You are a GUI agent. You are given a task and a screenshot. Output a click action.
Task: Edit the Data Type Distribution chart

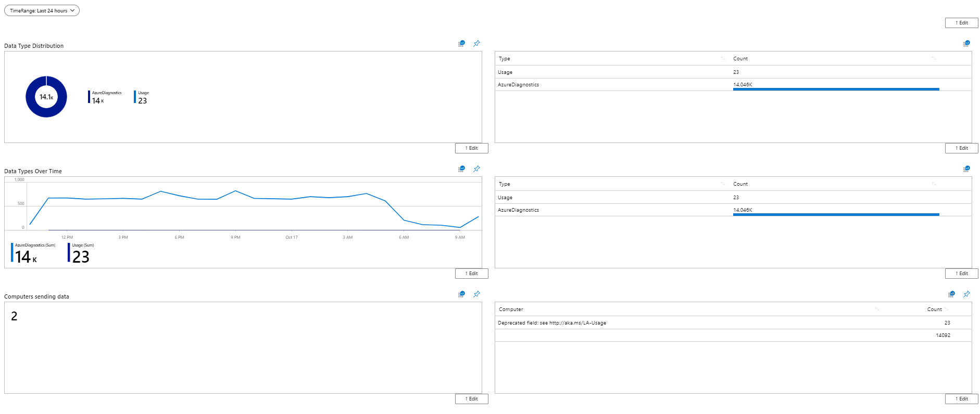pyautogui.click(x=471, y=148)
